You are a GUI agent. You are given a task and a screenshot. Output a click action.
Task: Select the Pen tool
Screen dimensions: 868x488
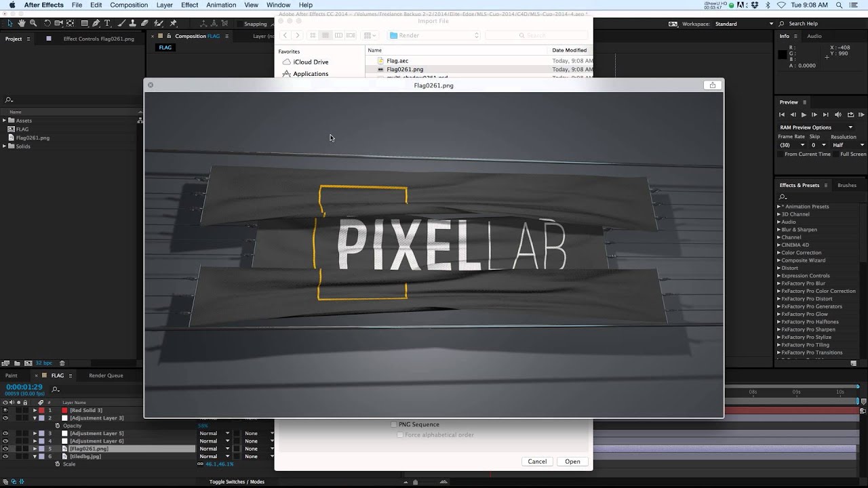(96, 23)
